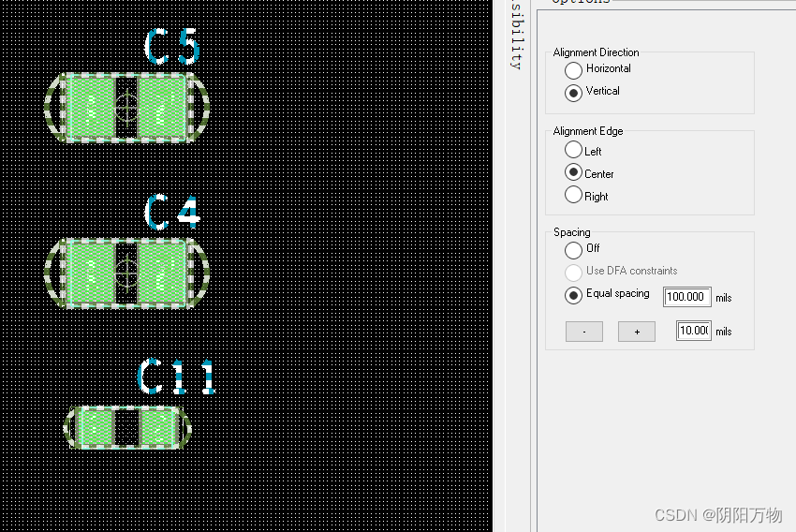Viewport: 796px width, 532px height.
Task: Click the 10.000 increment value field
Action: click(x=693, y=331)
